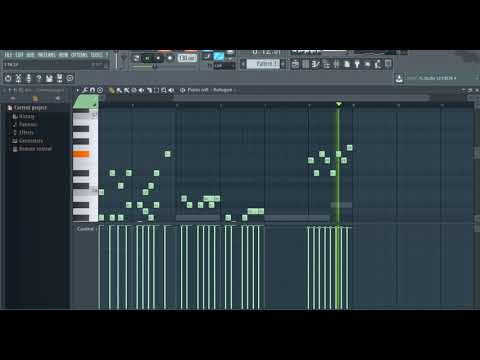
Task: Open the TOOLS menu
Action: [x=97, y=54]
